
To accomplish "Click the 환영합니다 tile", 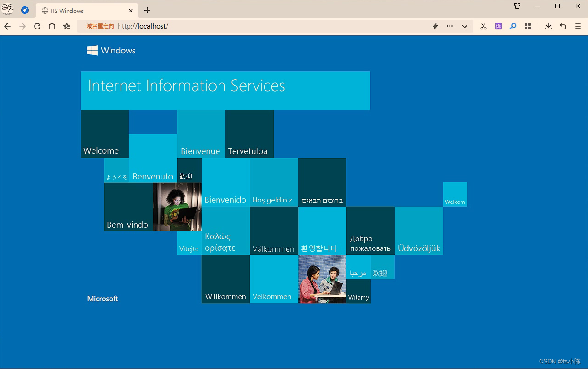I will (322, 231).
